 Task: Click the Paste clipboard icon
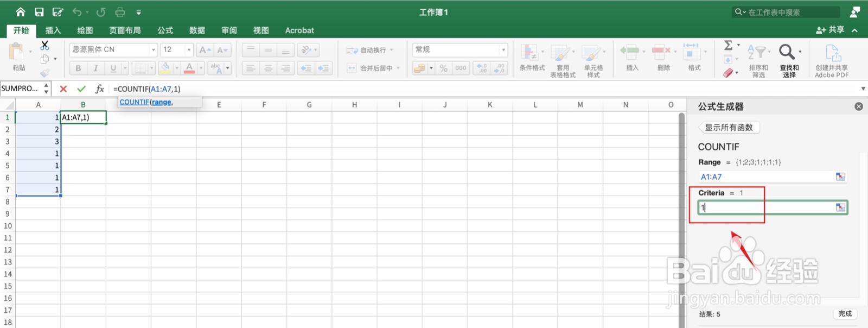(17, 52)
